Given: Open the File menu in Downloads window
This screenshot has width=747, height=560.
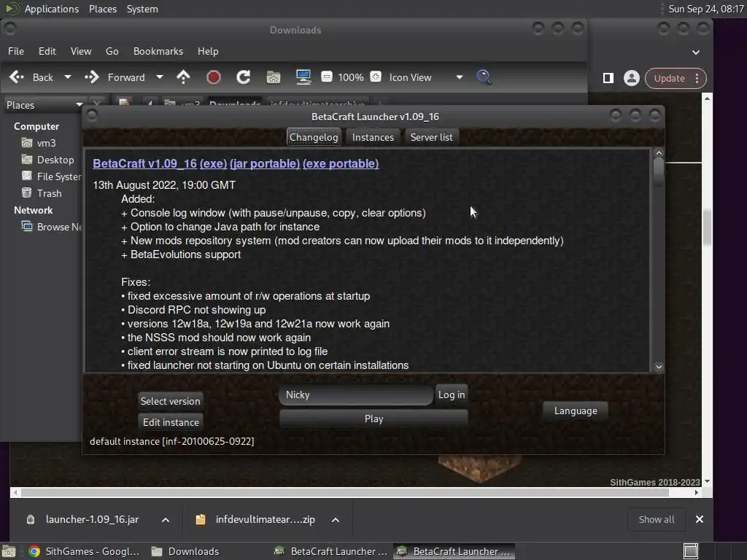Looking at the screenshot, I should click(x=16, y=52).
